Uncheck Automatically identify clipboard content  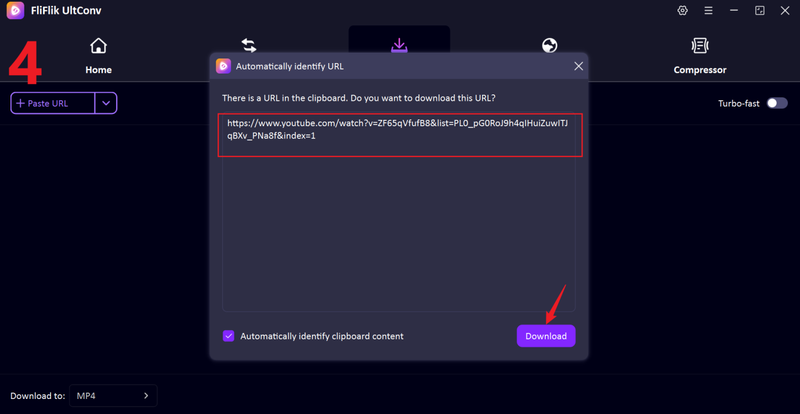pos(229,336)
